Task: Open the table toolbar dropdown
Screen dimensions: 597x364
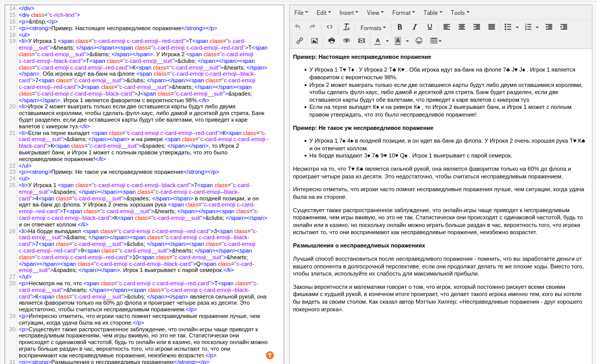Action: pyautogui.click(x=436, y=41)
